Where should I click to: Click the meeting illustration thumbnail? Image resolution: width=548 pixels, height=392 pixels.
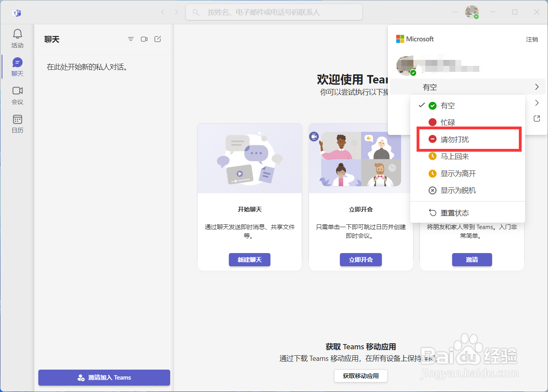point(361,158)
